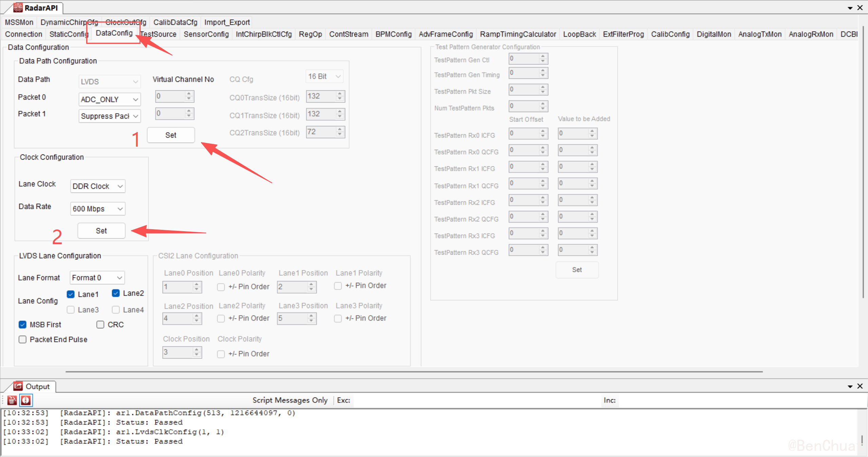Enable the Lane3 checkbox
Screen dimensions: 868x457
pyautogui.click(x=71, y=310)
